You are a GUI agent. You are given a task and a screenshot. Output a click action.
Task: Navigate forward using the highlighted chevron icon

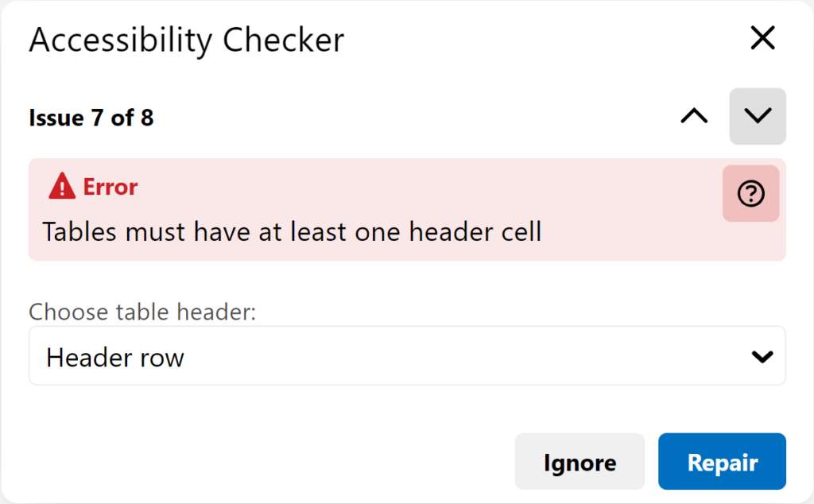[x=757, y=116]
